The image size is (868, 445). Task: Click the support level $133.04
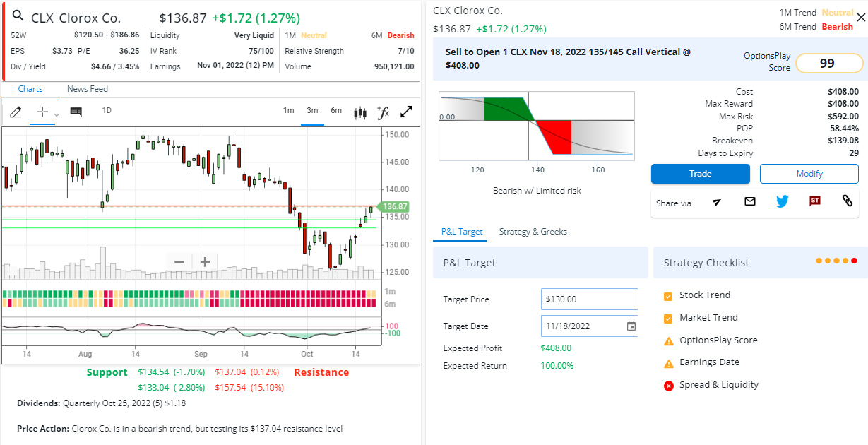(x=172, y=387)
